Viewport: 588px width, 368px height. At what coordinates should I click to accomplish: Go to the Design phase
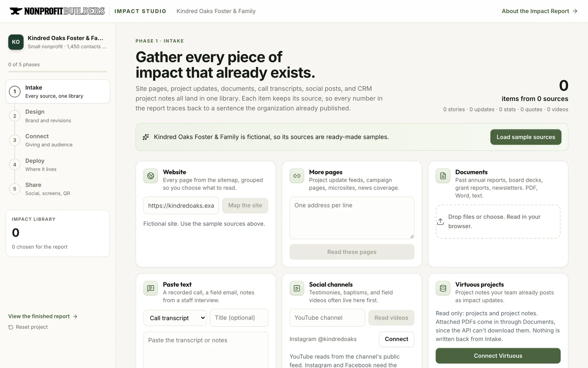[x=58, y=116]
